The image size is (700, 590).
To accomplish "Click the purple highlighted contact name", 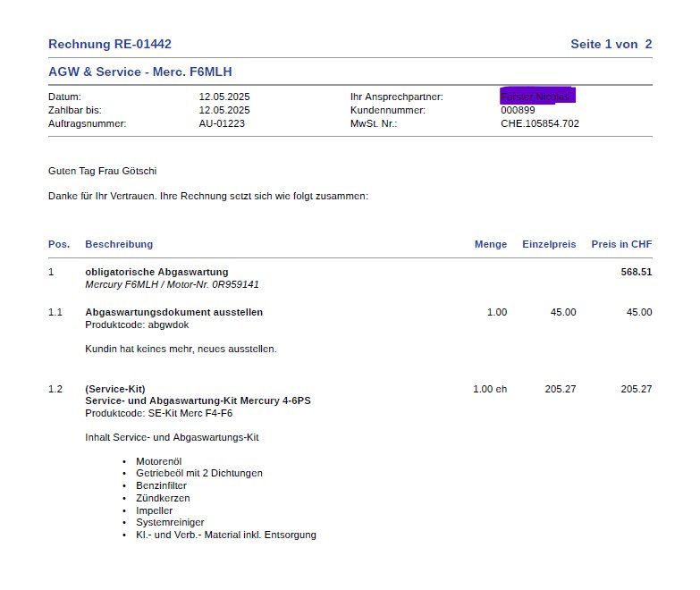I will coord(537,97).
